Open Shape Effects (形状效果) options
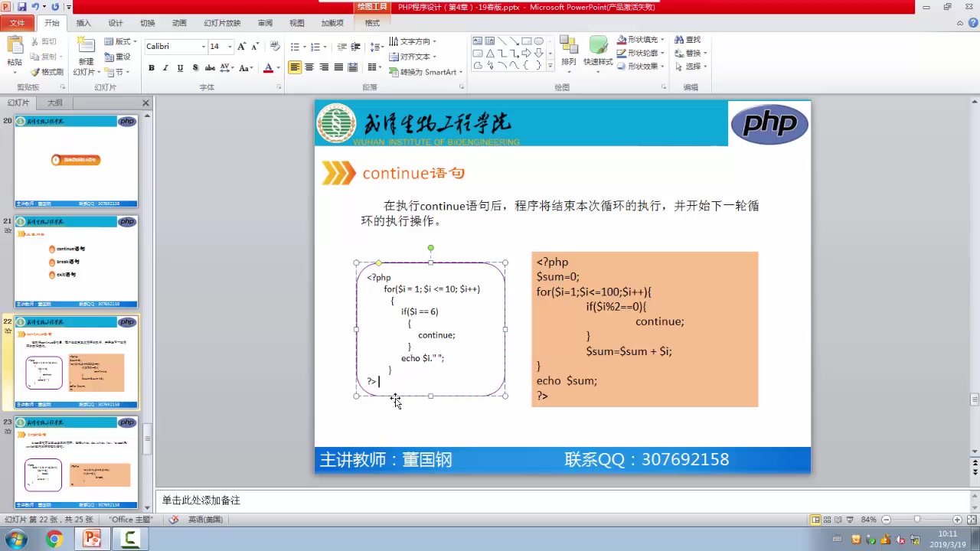Viewport: 980px width, 551px height. coord(642,67)
